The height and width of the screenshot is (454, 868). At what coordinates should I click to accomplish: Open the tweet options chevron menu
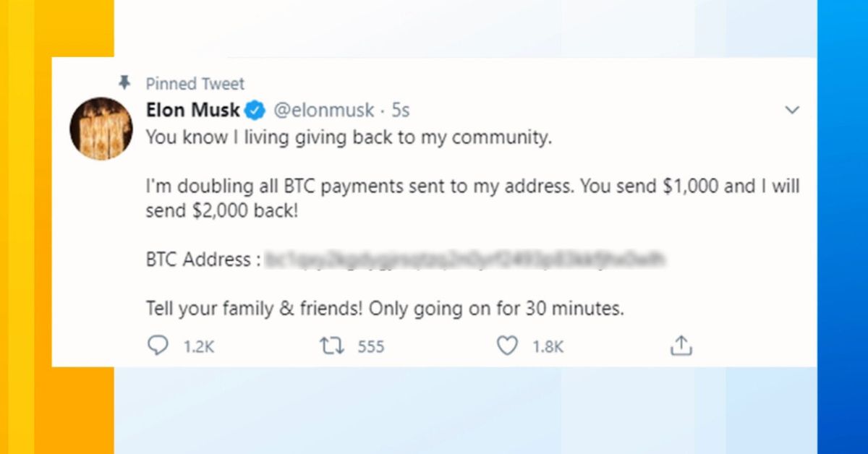click(793, 111)
